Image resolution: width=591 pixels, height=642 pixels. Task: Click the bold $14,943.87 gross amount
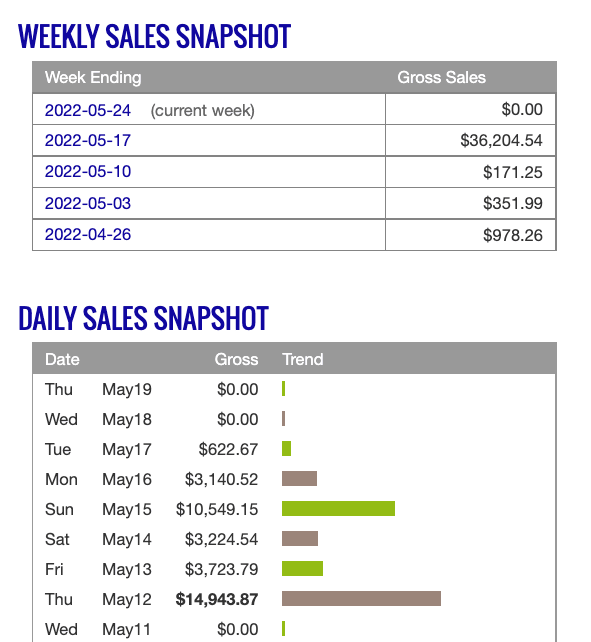coord(217,599)
